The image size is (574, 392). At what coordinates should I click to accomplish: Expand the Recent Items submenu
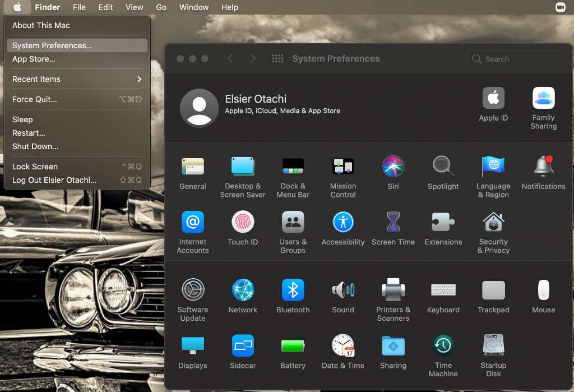point(77,79)
